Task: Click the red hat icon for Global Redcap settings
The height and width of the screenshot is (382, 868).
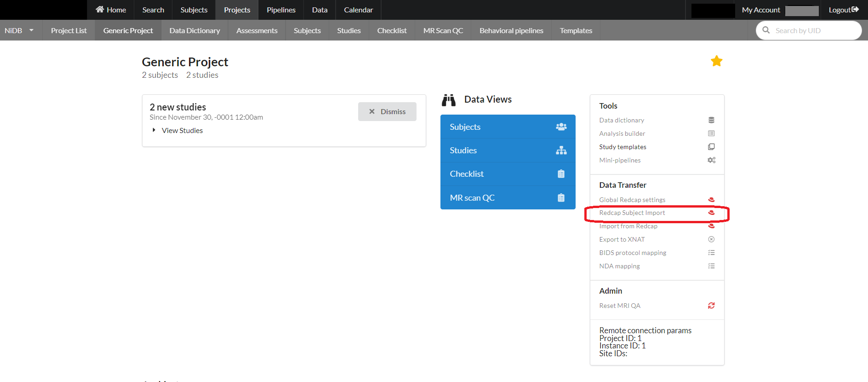Action: (711, 200)
